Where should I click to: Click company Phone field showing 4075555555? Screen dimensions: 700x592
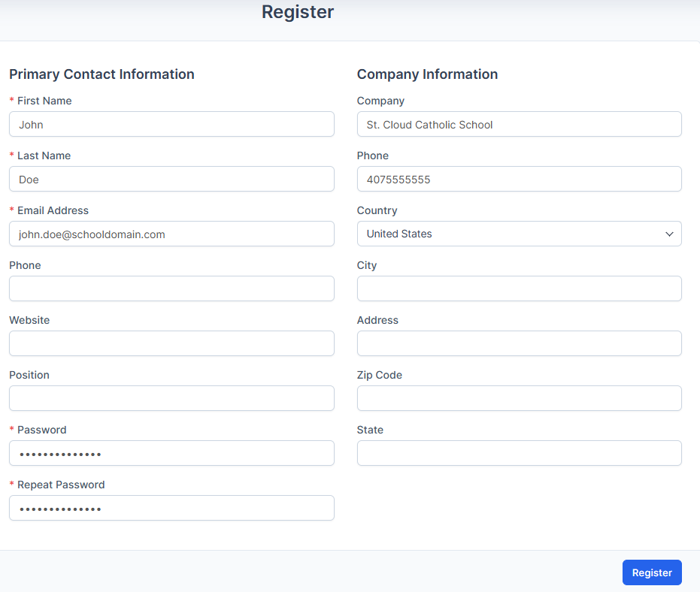520,179
